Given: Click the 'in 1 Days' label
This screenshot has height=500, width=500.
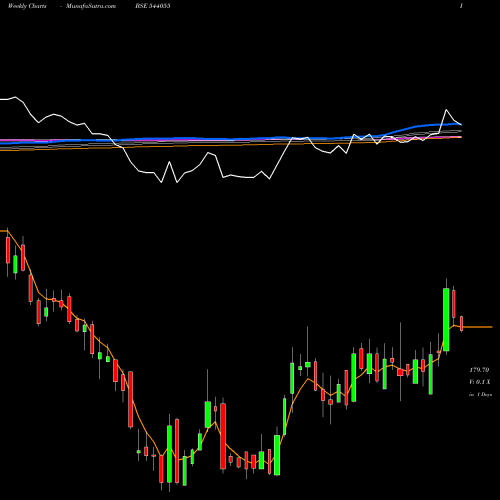Looking at the screenshot, I should tap(480, 394).
